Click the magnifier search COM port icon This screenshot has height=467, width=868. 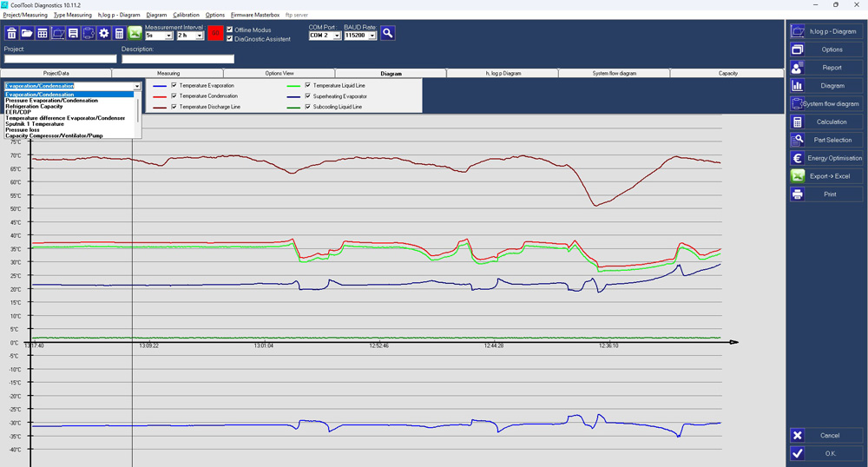pyautogui.click(x=387, y=33)
